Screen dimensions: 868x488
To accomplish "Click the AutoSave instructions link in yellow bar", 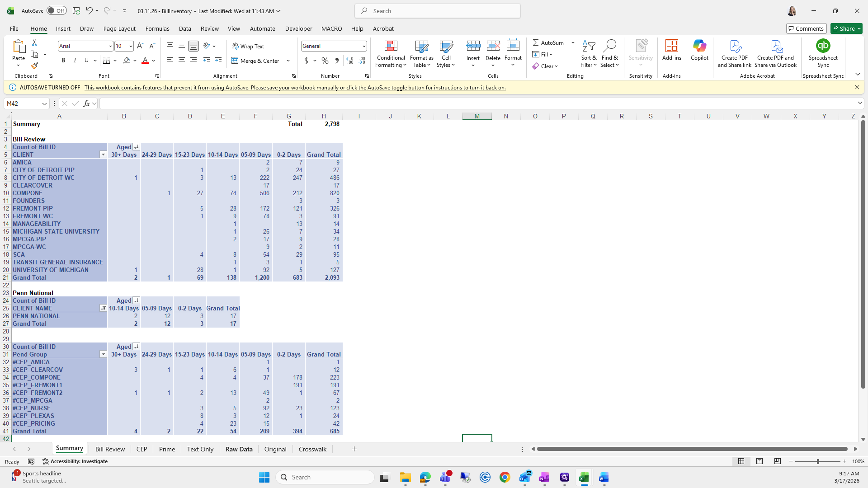I will pyautogui.click(x=295, y=88).
